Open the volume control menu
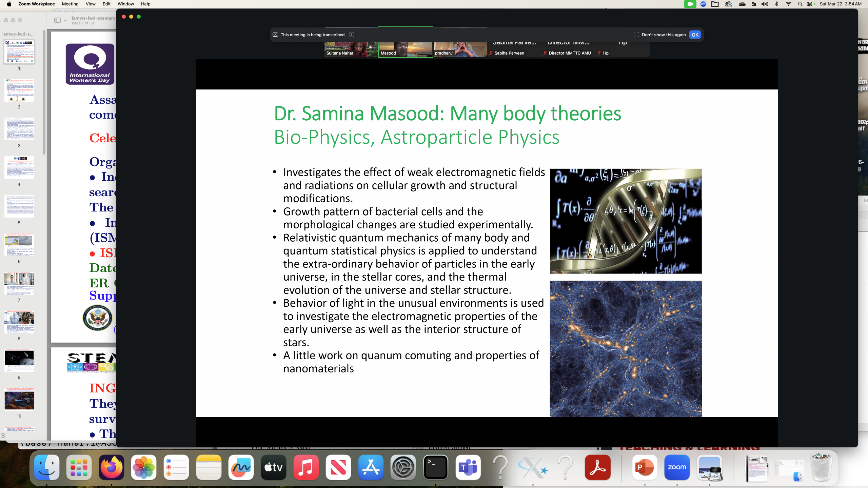 (x=765, y=4)
